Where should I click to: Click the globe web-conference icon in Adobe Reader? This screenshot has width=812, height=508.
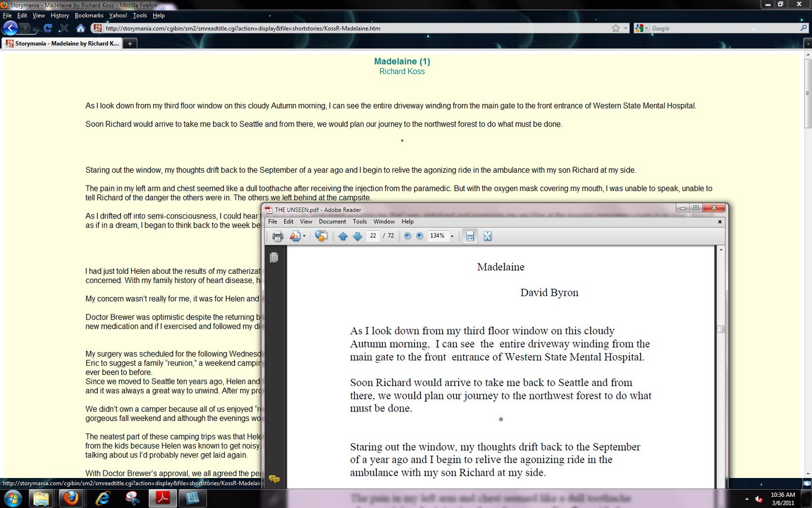[321, 236]
